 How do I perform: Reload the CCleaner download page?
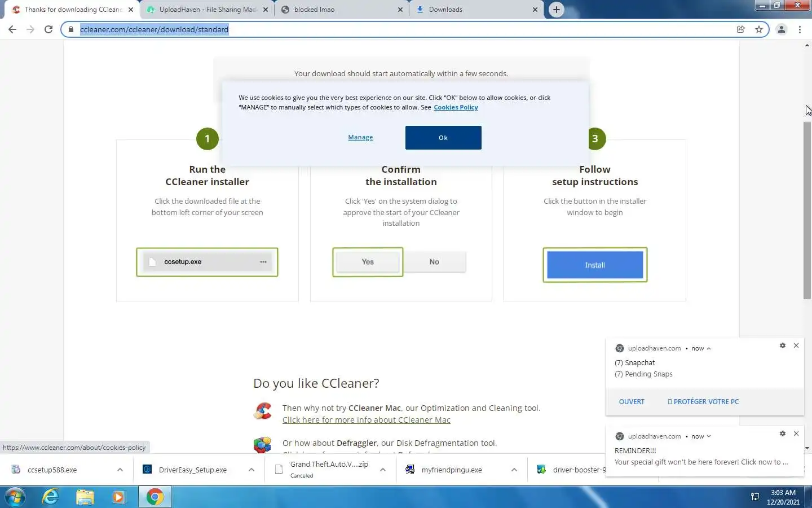(x=48, y=29)
